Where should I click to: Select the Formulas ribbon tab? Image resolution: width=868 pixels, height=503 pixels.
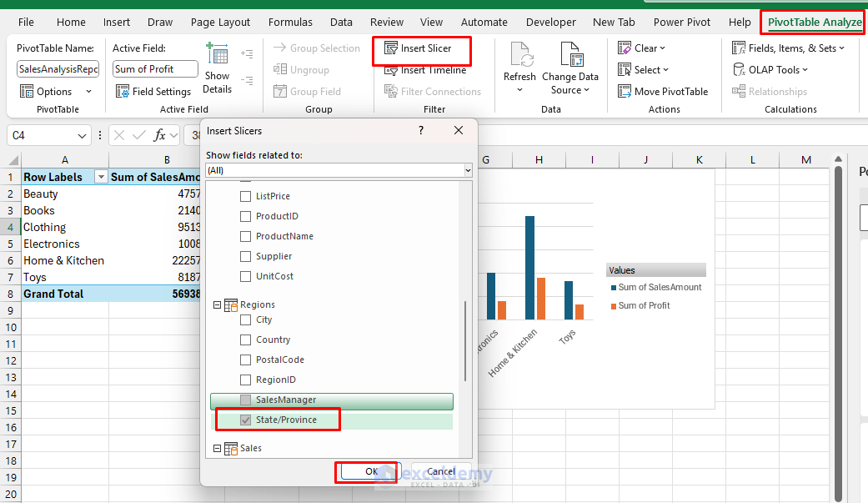pyautogui.click(x=290, y=22)
